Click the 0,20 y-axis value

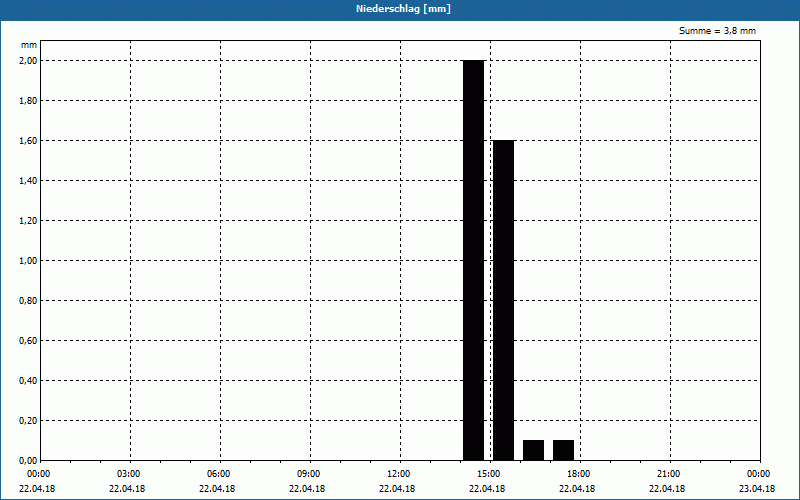[28, 420]
